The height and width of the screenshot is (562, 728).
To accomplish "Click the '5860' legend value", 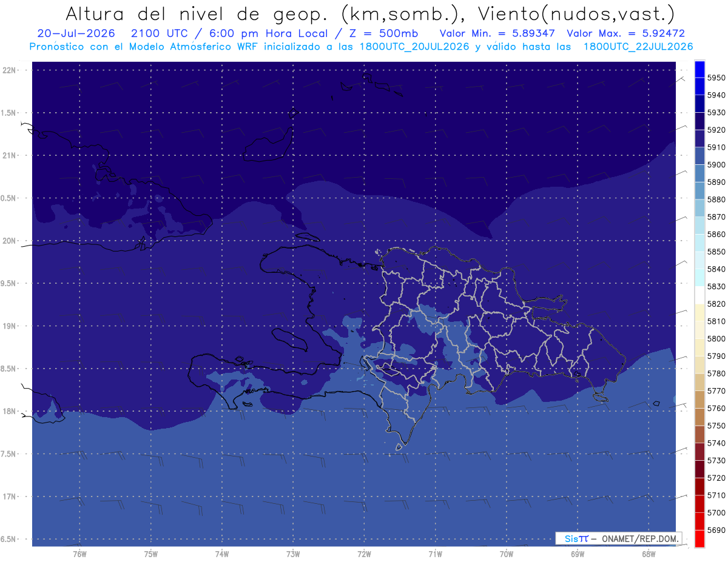I will tap(716, 235).
